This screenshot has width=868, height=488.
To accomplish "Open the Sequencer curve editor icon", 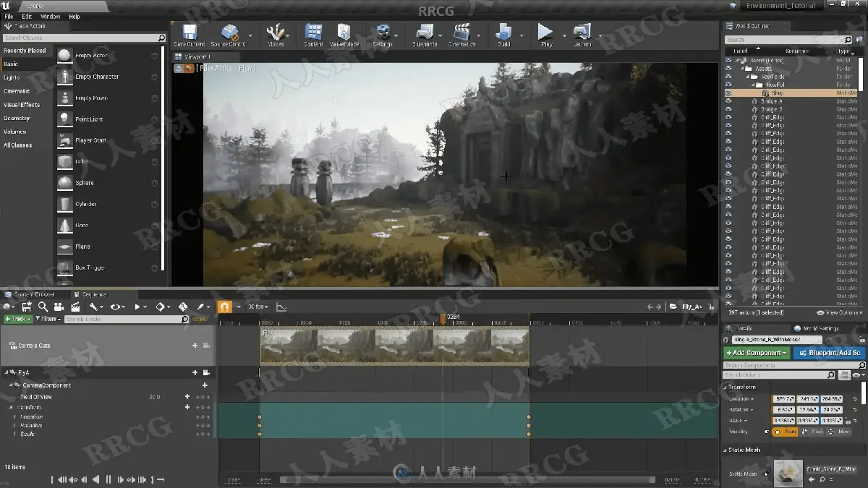I will coord(281,307).
